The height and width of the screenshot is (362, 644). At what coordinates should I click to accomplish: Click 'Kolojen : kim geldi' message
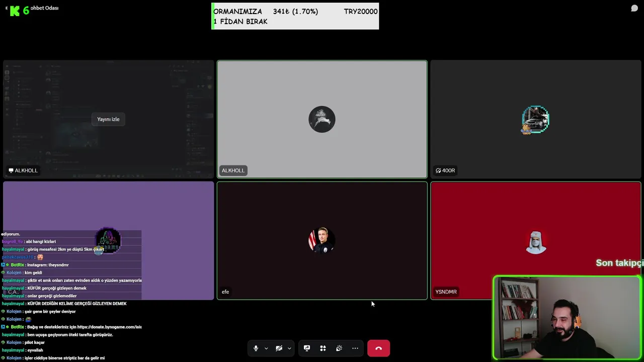22,273
